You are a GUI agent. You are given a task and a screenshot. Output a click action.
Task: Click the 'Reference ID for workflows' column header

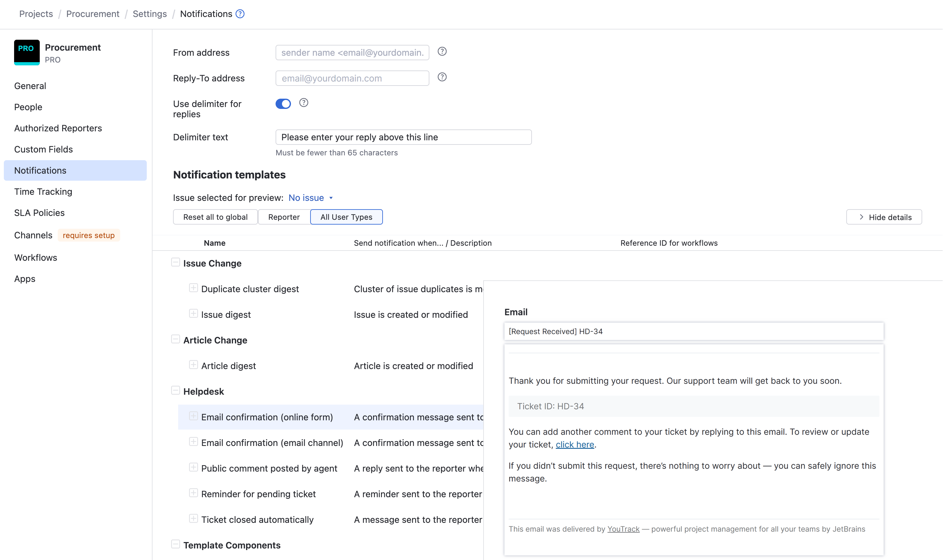pos(669,243)
